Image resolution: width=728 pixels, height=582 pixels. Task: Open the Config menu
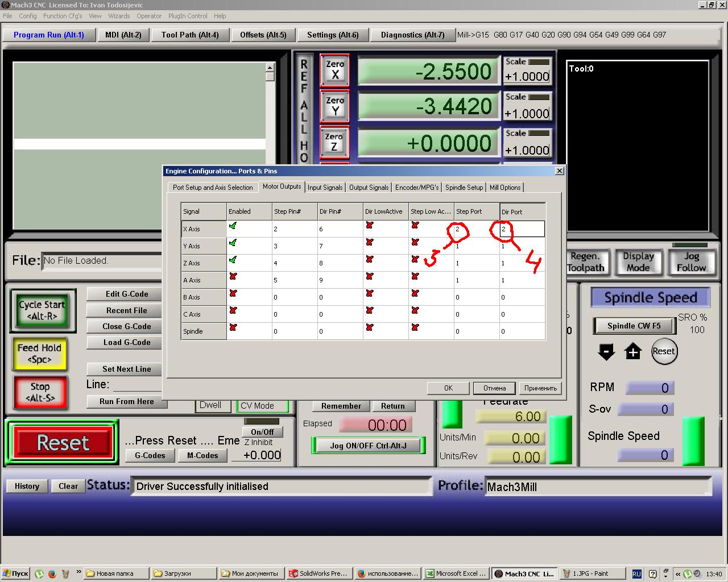(28, 16)
